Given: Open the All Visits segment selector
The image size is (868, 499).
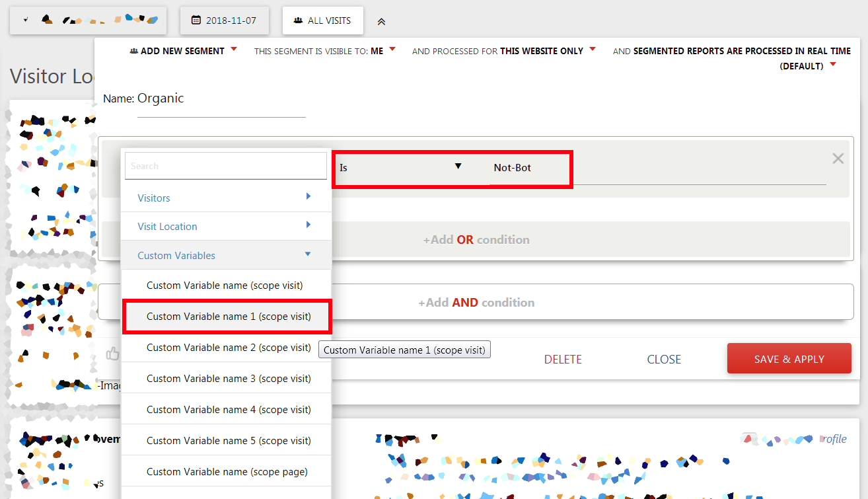Looking at the screenshot, I should pyautogui.click(x=322, y=20).
